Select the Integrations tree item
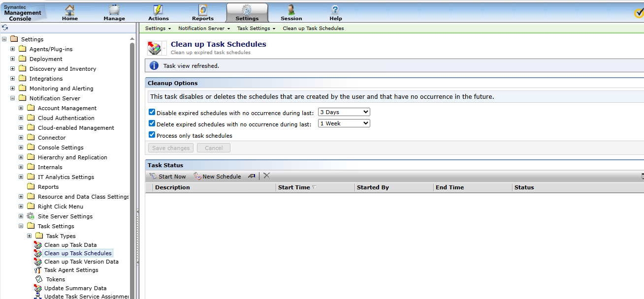The height and width of the screenshot is (299, 644). (x=46, y=79)
